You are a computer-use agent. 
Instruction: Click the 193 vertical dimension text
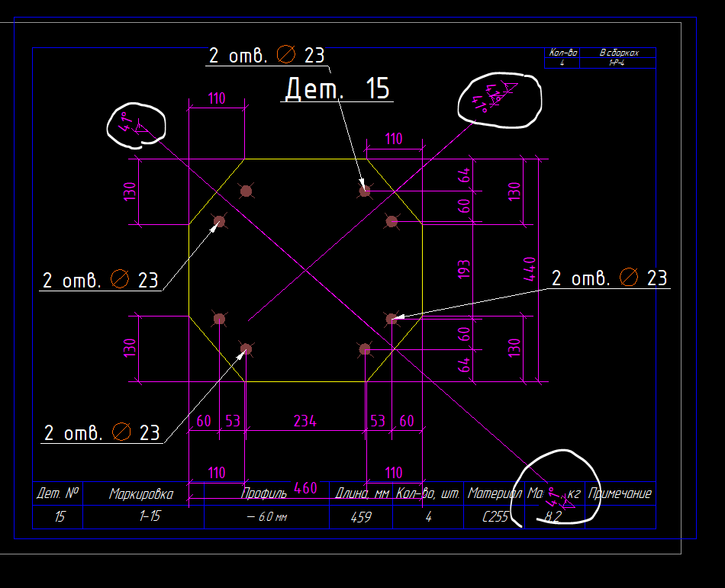tap(463, 270)
